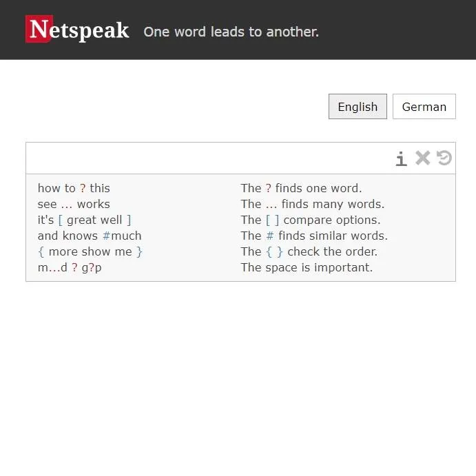
Task: Switch to German language
Action: pos(424,107)
